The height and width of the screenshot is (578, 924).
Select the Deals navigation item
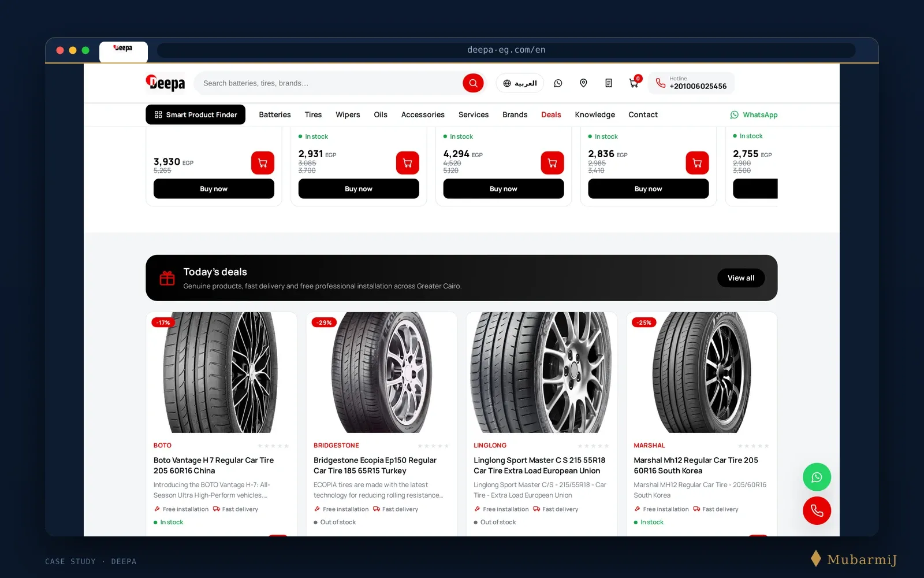551,114
